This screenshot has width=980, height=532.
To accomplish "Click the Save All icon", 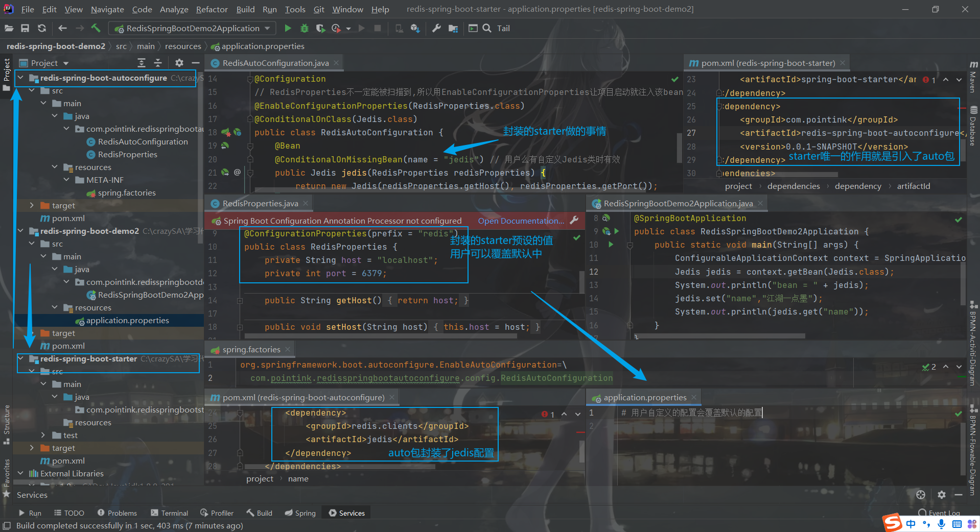I will point(25,29).
